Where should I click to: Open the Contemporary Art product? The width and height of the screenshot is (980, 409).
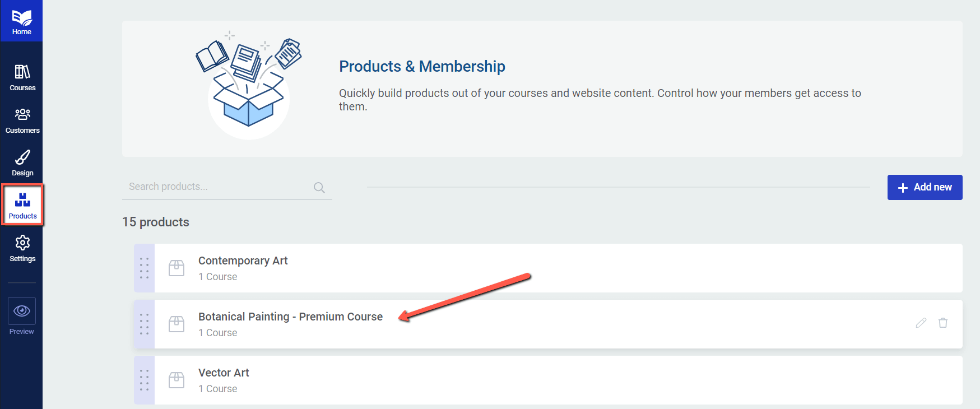(243, 261)
